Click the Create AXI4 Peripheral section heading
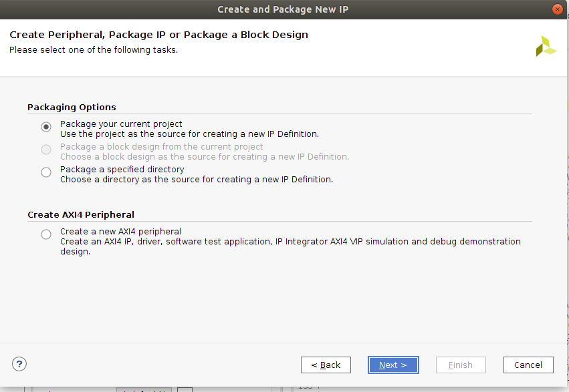This screenshot has height=392, width=569. point(81,215)
